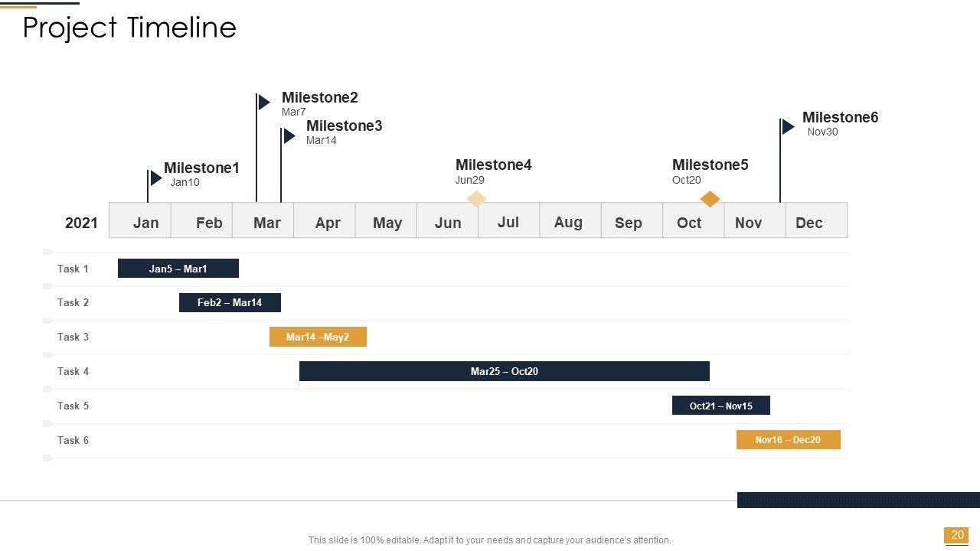Click the Milestone1 flag icon
Image resolution: width=980 pixels, height=551 pixels.
(x=155, y=178)
